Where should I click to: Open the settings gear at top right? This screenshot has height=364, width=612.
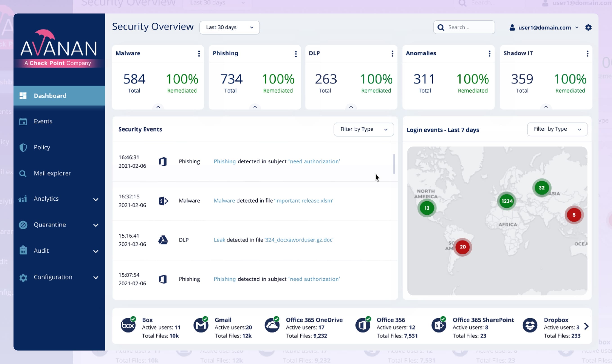click(x=588, y=27)
